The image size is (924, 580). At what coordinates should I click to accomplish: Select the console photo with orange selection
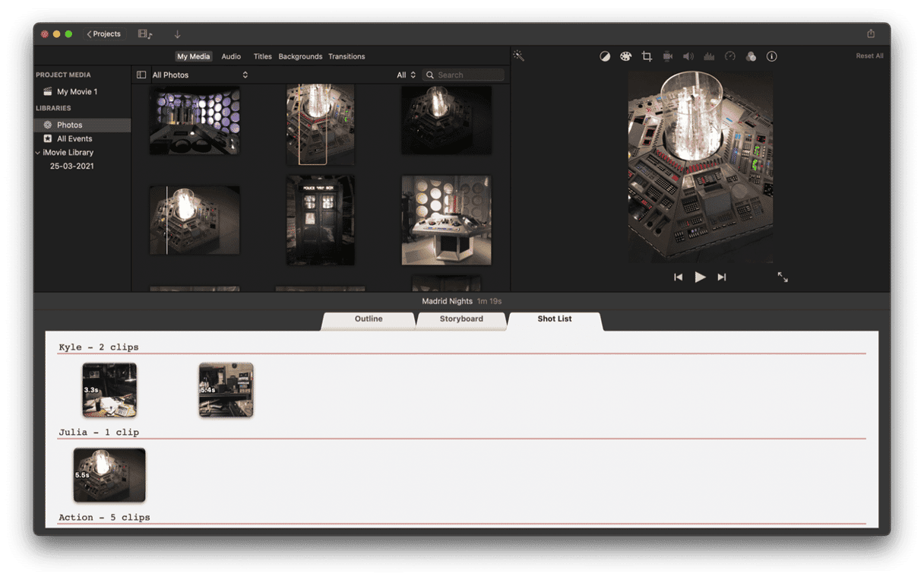320,125
